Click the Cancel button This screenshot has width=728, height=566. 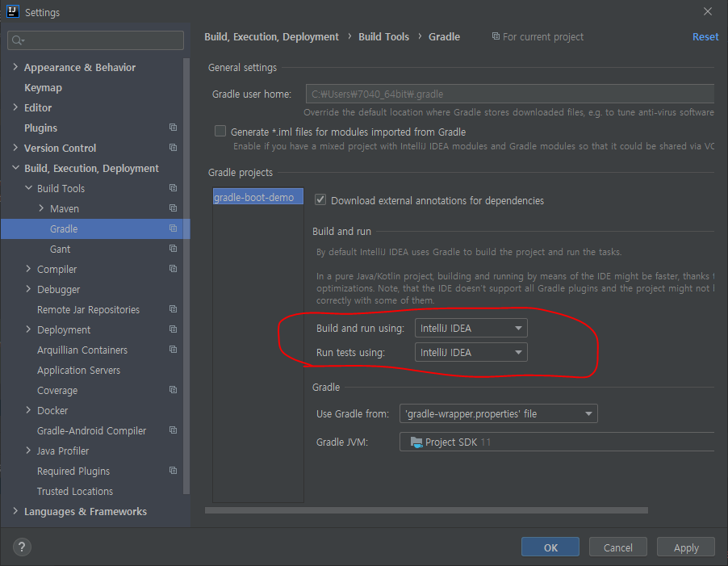[x=617, y=547]
